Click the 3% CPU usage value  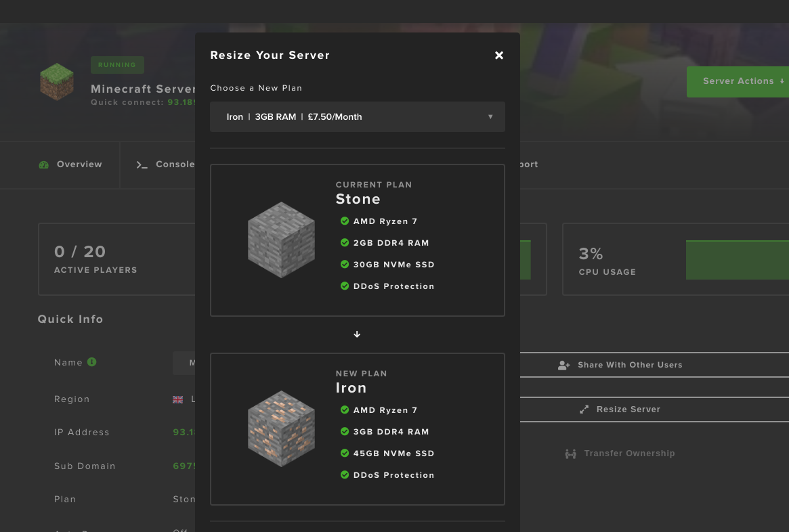click(x=591, y=253)
